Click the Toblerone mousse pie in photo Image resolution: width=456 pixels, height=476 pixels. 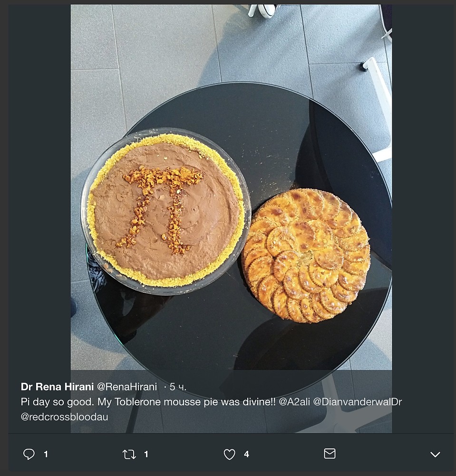coord(165,211)
